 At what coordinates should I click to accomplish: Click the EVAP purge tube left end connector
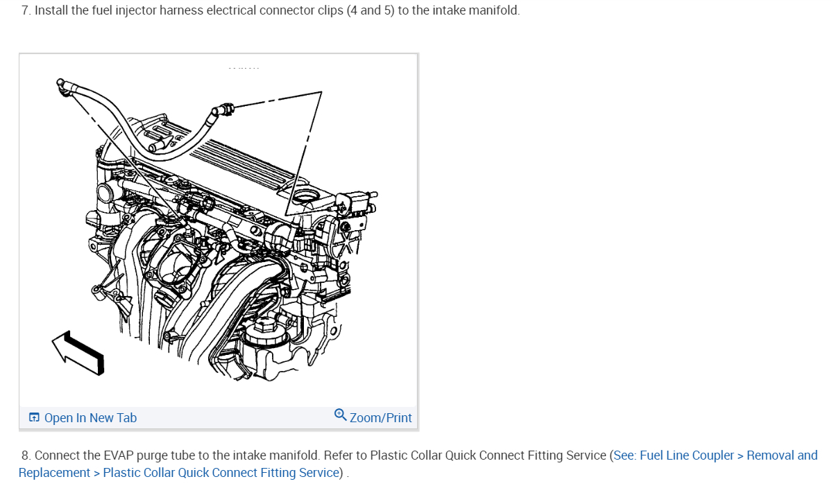(63, 87)
